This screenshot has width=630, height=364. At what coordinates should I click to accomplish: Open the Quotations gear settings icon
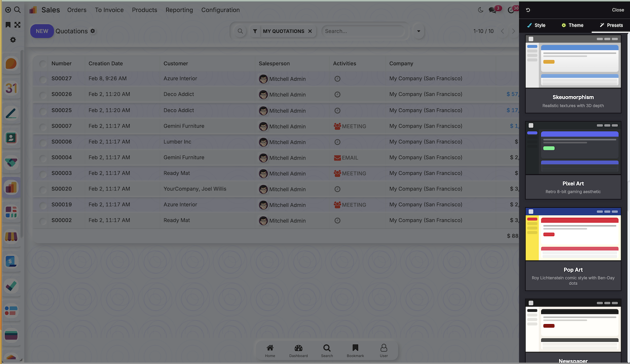click(93, 31)
